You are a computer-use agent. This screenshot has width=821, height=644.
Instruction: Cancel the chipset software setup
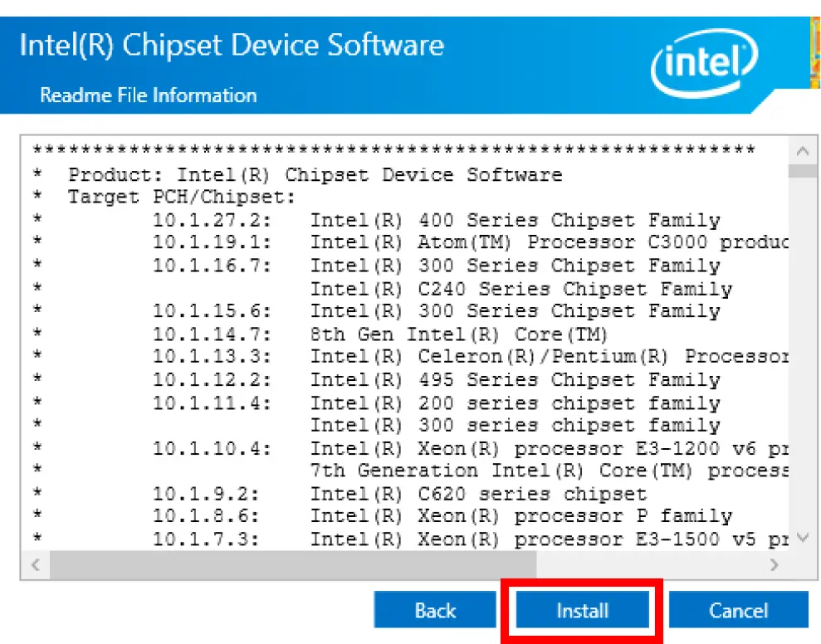click(738, 611)
